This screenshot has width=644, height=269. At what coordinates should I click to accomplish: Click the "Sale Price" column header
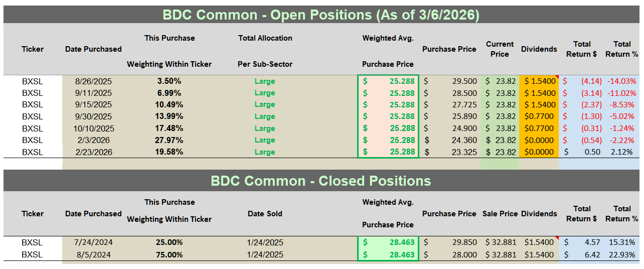501,214
